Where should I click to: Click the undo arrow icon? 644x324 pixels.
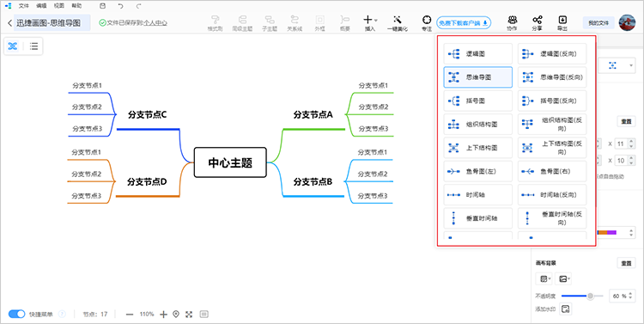[x=120, y=6]
